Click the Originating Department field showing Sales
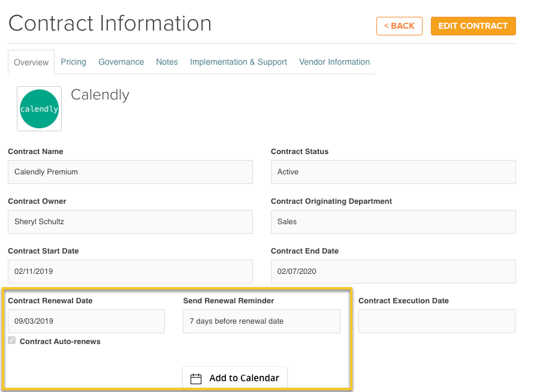This screenshot has height=392, width=534. pos(393,222)
